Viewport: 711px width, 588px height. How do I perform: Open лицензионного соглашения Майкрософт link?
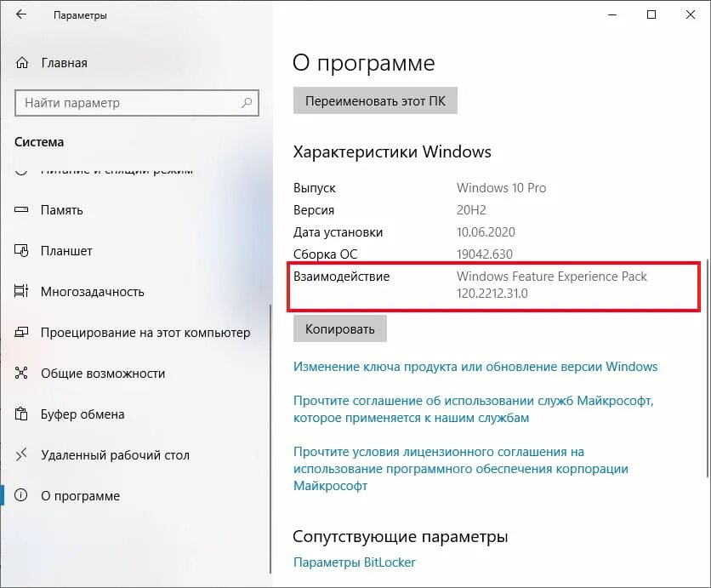(x=461, y=469)
